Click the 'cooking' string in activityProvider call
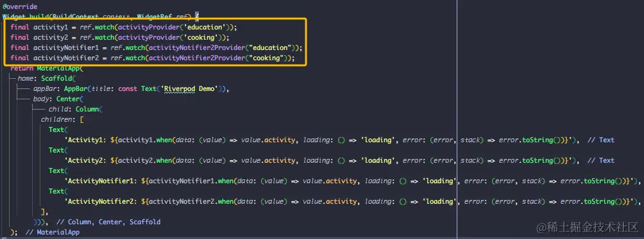Screen dimensions: 644x239 [201, 37]
